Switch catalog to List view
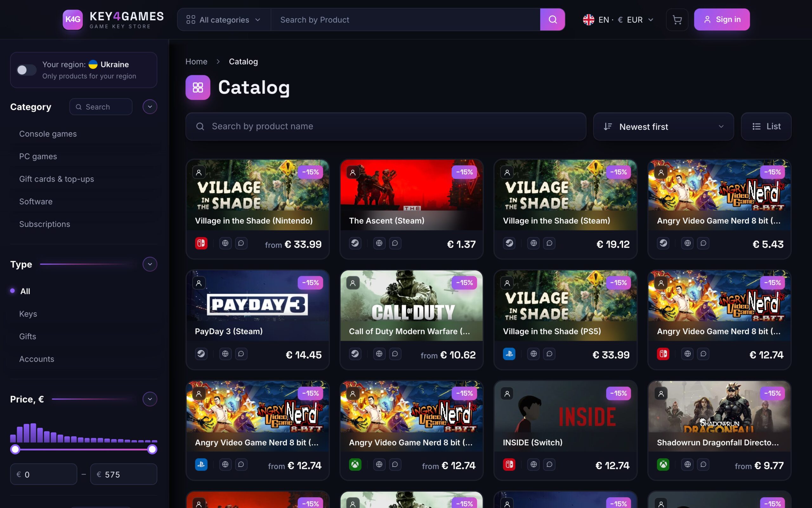 point(766,126)
